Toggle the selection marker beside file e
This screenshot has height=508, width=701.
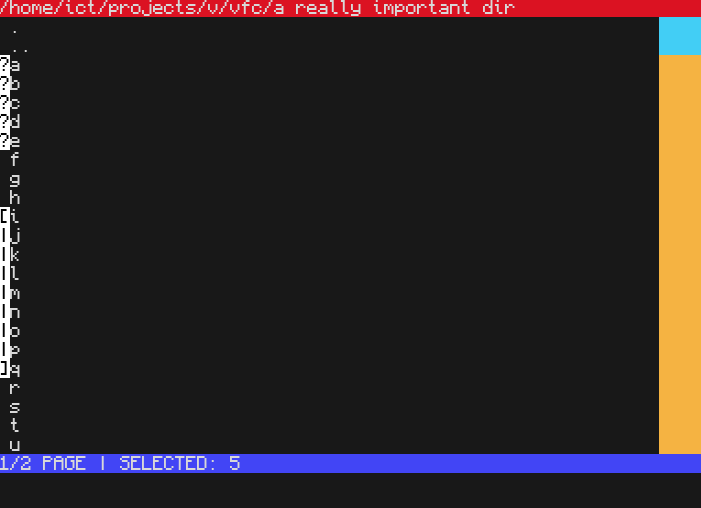tap(5, 141)
